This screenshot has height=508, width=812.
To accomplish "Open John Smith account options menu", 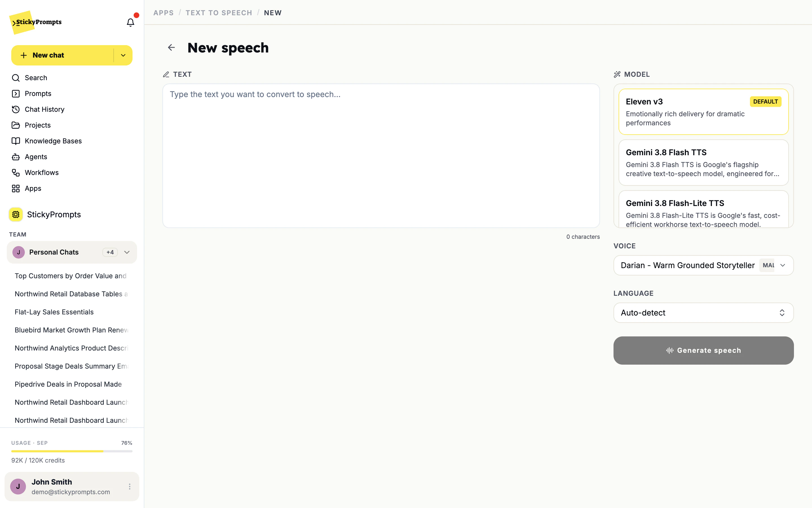I will [129, 487].
